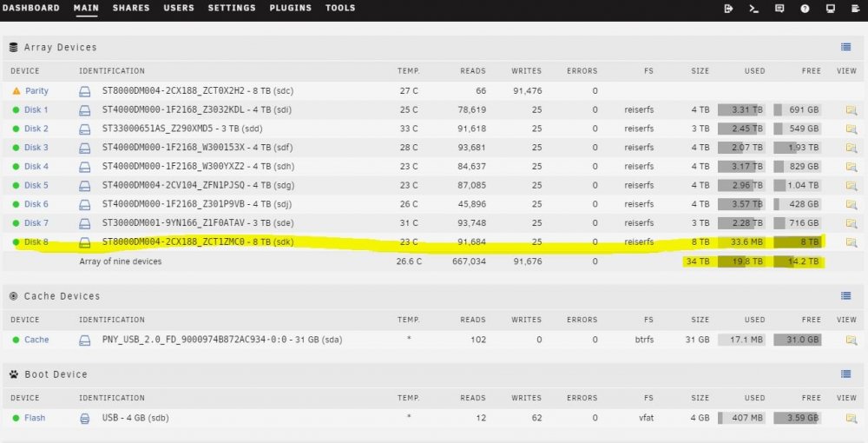Browse Disk 8 folder view icon
The width and height of the screenshot is (868, 443).
point(851,242)
